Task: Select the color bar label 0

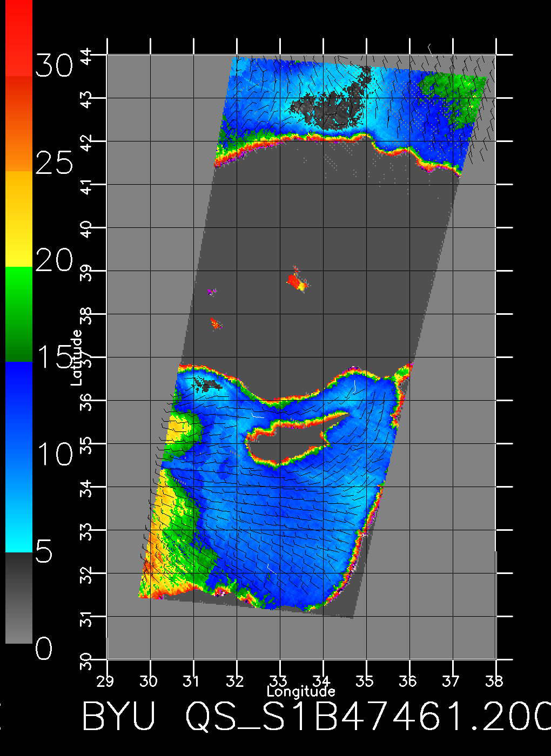Action: point(44,648)
